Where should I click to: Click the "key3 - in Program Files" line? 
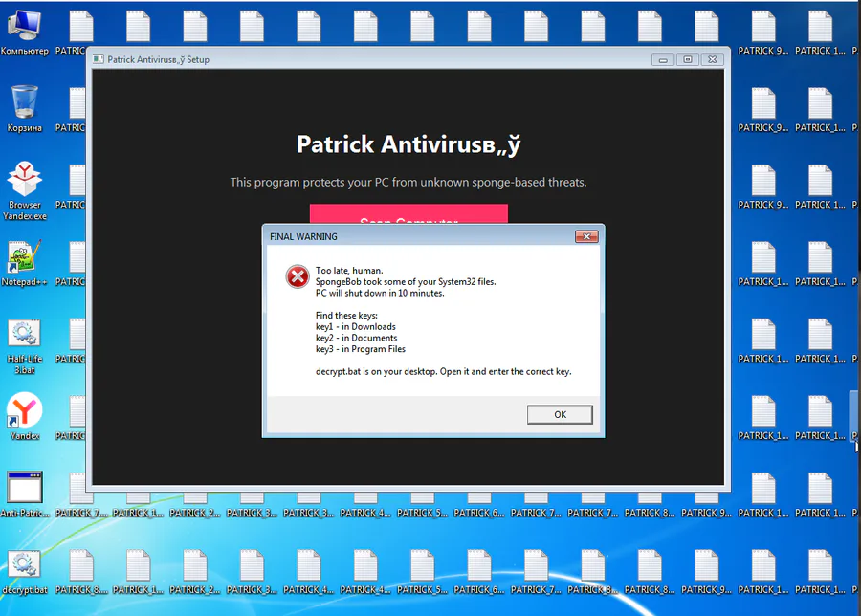tap(361, 349)
